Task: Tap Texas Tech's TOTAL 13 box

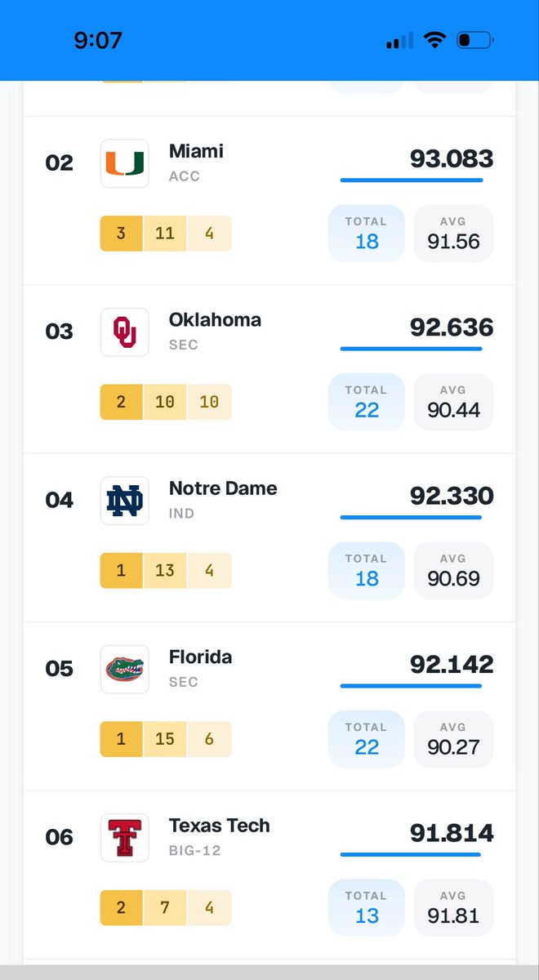Action: point(367,907)
